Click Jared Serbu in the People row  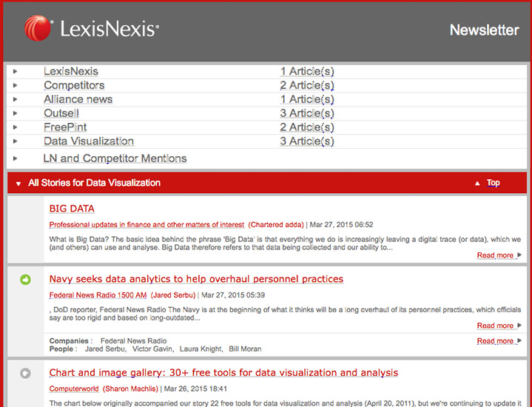pos(104,349)
